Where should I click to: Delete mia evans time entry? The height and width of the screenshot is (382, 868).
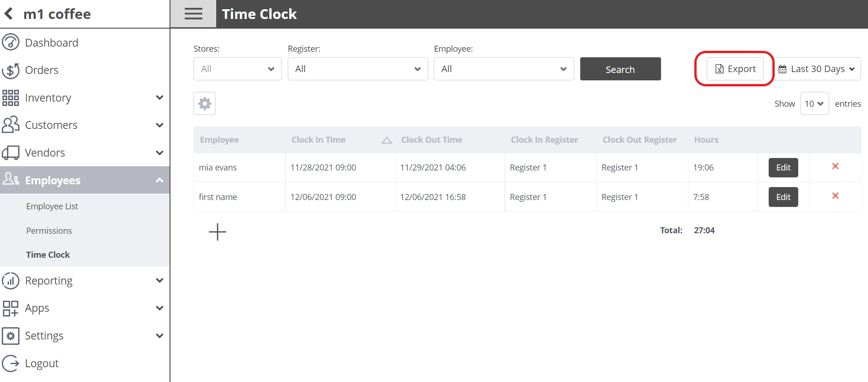pos(835,166)
